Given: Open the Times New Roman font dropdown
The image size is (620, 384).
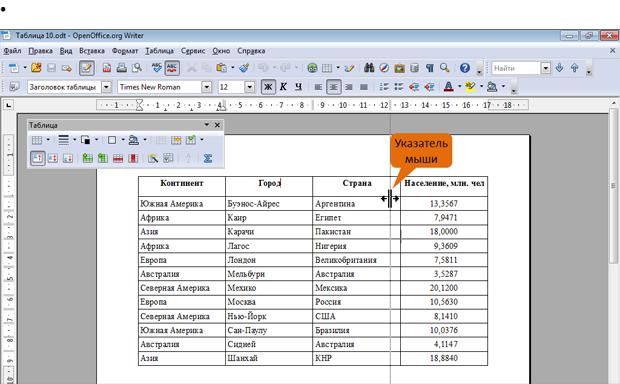Looking at the screenshot, I should coord(206,87).
